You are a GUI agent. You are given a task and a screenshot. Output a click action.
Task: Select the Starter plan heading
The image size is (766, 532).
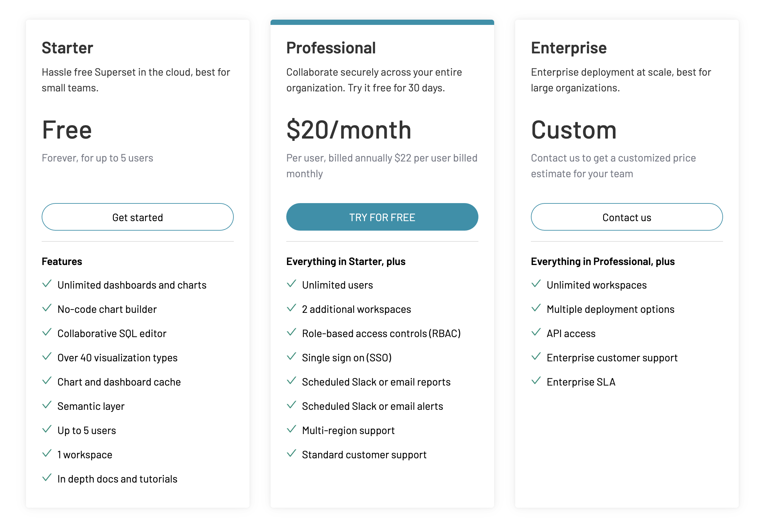(x=68, y=48)
